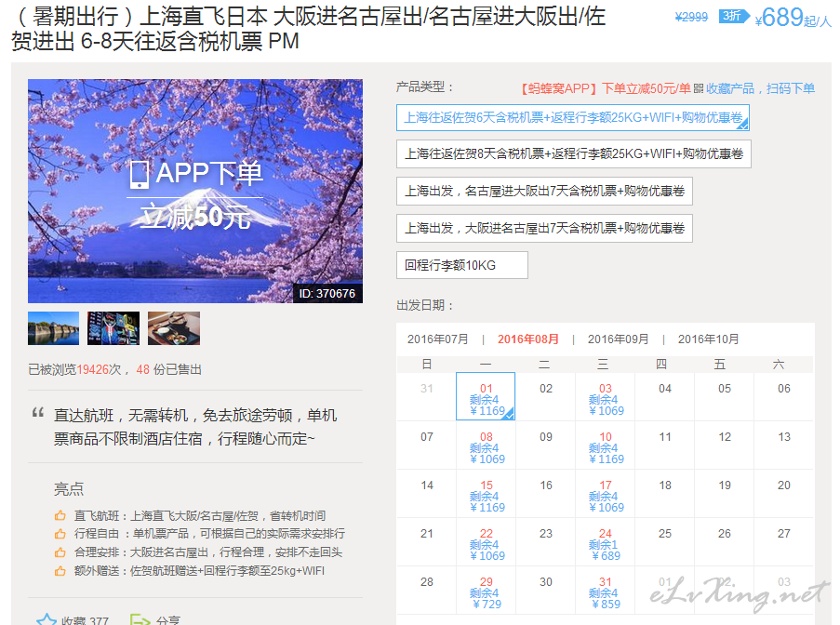Click the thumbs-up icon beside 行程自由
Screen dimensions: 840x625
coord(60,534)
